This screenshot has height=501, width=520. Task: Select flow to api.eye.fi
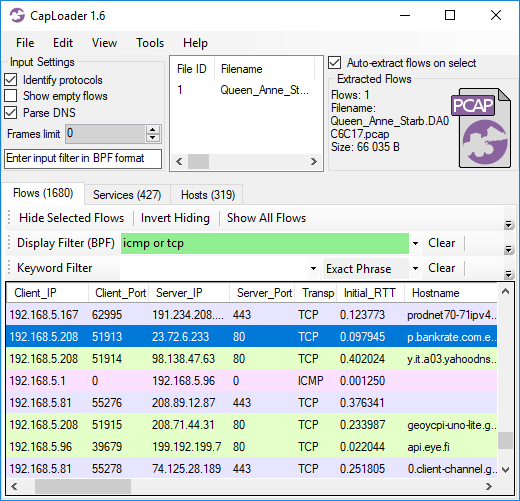click(252, 447)
